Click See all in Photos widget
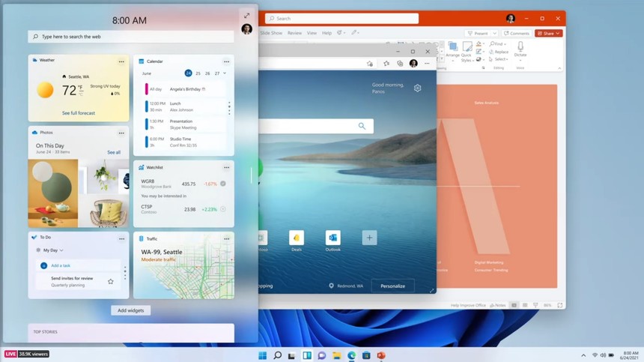Viewport: 644px width, 362px height. click(114, 152)
